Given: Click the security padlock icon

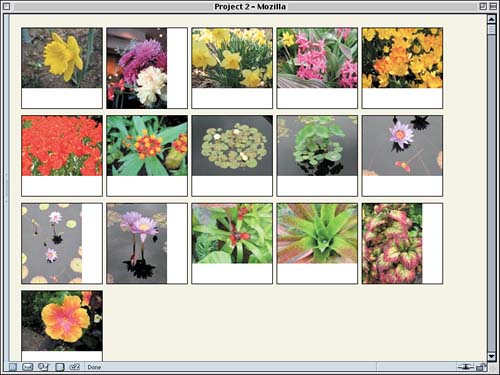Looking at the screenshot, I should 480,367.
